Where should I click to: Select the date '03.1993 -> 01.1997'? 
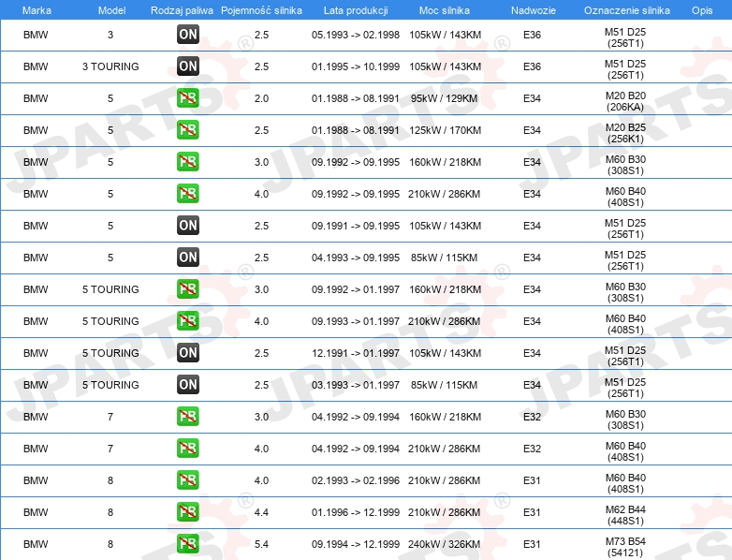356,385
